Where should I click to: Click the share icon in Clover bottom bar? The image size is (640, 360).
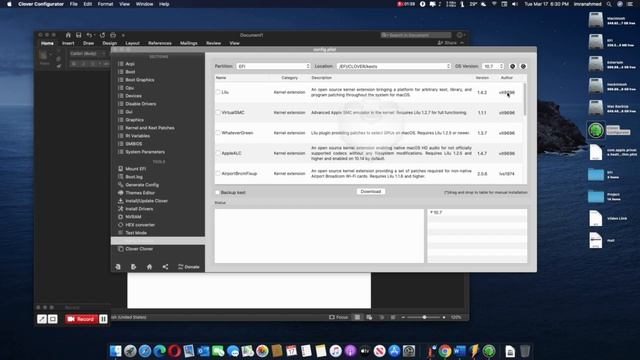[x=165, y=267]
